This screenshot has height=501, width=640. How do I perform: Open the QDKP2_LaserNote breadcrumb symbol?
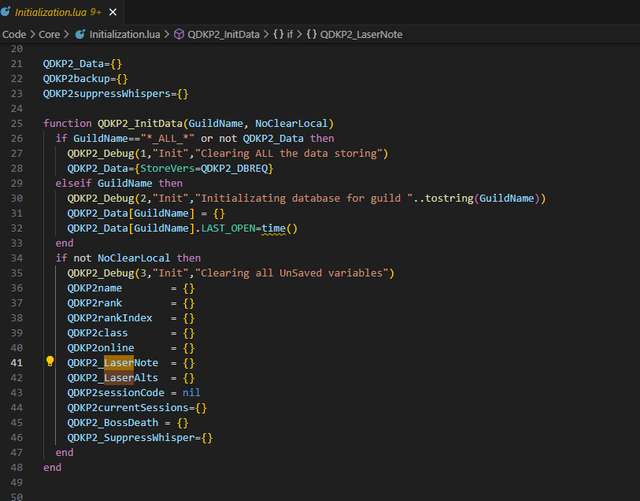(x=361, y=35)
